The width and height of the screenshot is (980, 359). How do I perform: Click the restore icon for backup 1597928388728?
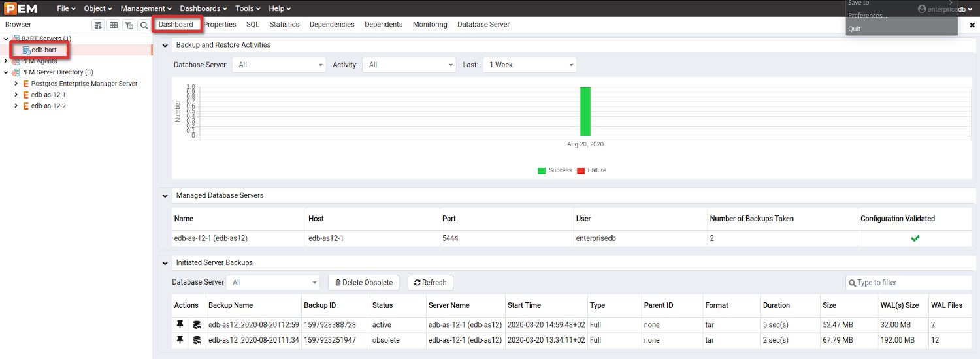[197, 324]
